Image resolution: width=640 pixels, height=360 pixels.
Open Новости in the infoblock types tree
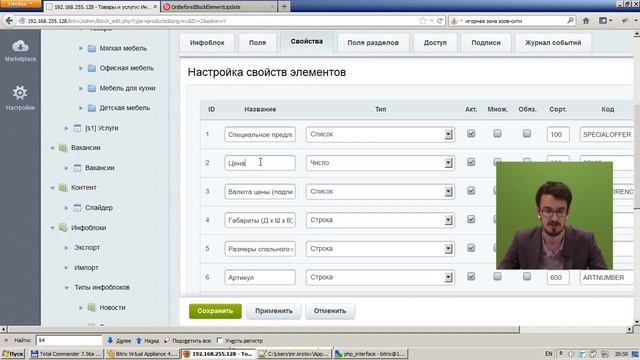pyautogui.click(x=112, y=307)
